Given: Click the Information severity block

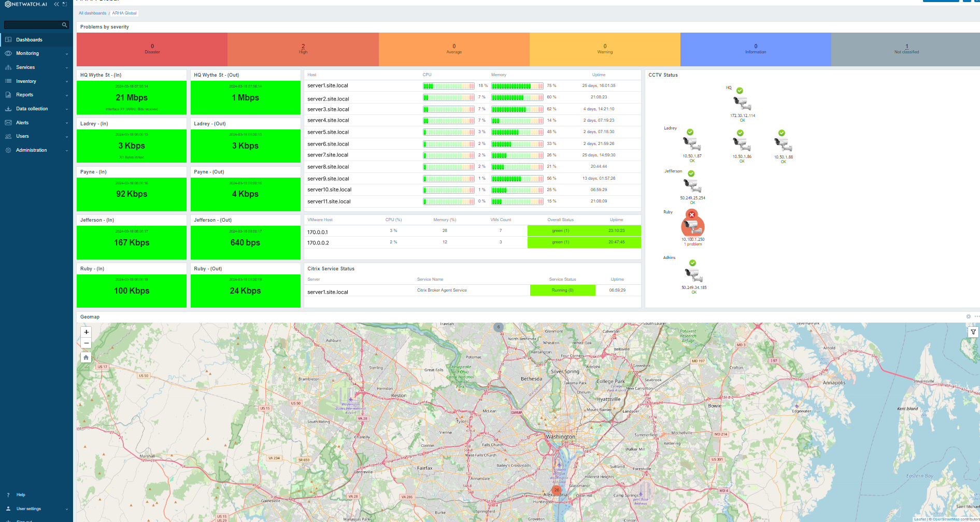Looking at the screenshot, I should point(756,49).
